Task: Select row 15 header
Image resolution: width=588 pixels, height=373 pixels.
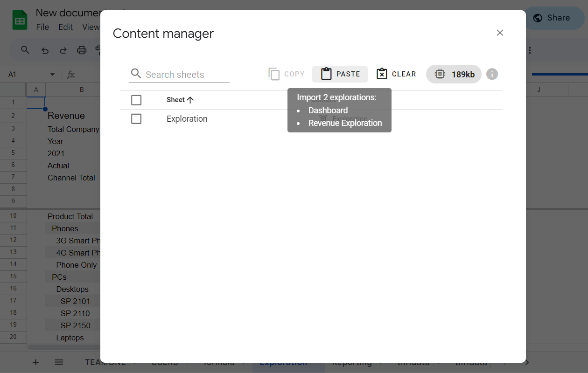Action: coord(13,276)
